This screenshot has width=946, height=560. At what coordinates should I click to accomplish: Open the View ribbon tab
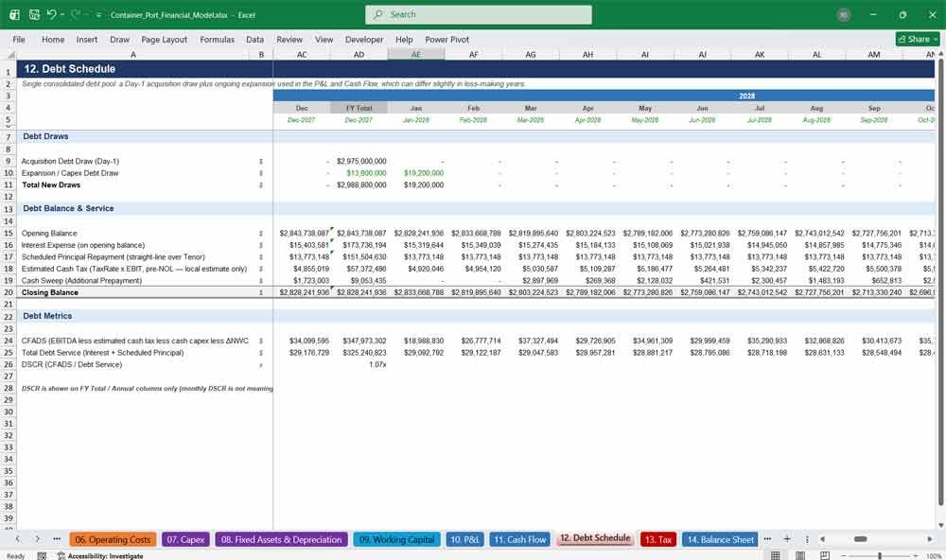(x=324, y=39)
